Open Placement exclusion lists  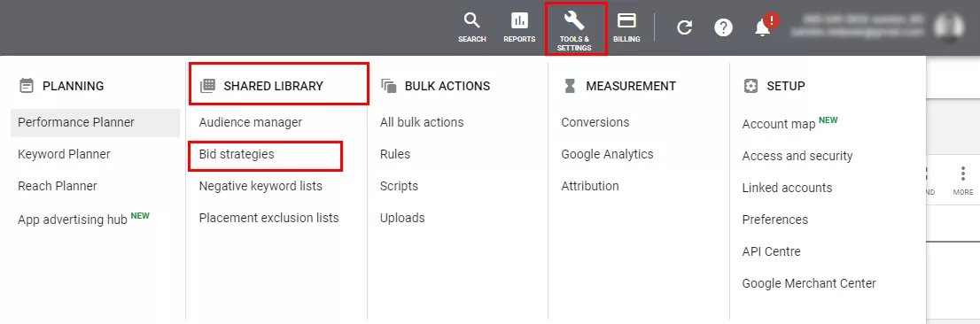pyautogui.click(x=268, y=218)
